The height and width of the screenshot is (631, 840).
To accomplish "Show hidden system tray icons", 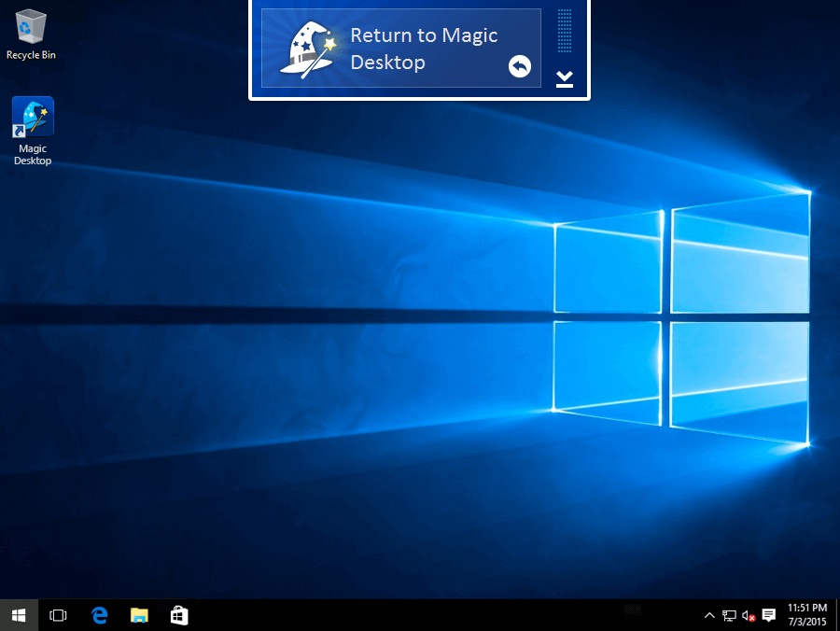I will 709,615.
